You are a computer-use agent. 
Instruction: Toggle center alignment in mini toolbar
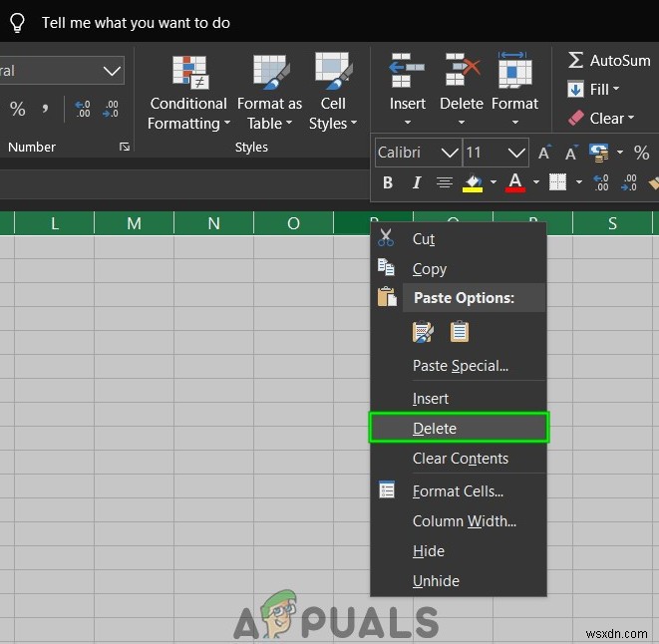445,182
